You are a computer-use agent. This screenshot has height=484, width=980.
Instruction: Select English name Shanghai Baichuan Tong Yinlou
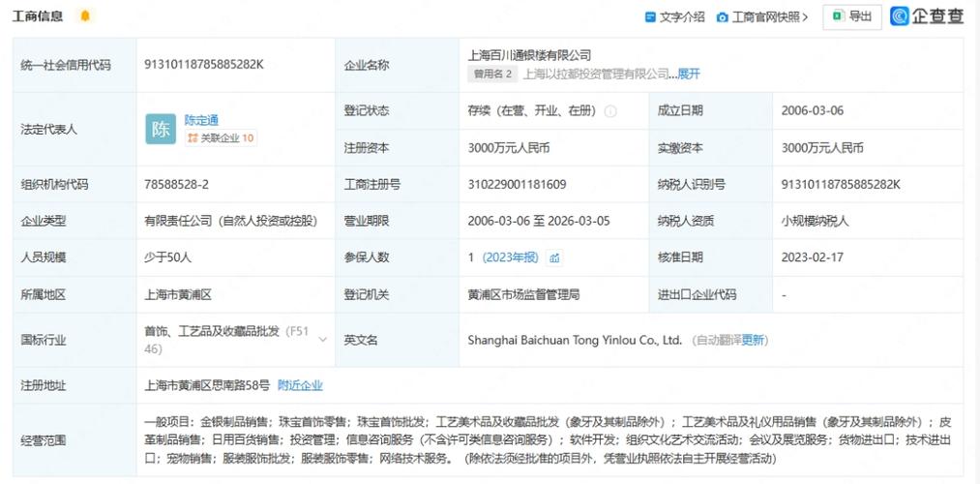coord(575,340)
